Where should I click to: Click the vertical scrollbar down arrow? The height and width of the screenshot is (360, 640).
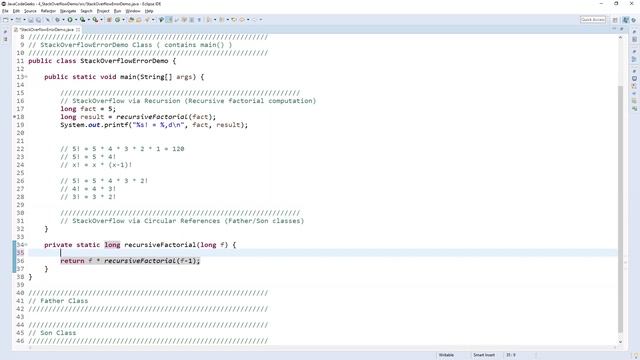(x=620, y=342)
